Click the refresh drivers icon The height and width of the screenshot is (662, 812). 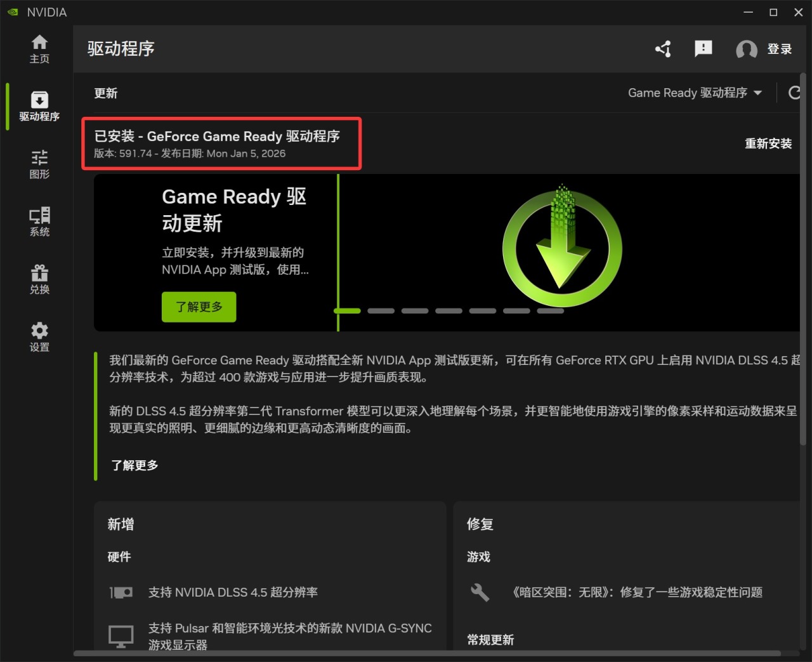click(794, 93)
